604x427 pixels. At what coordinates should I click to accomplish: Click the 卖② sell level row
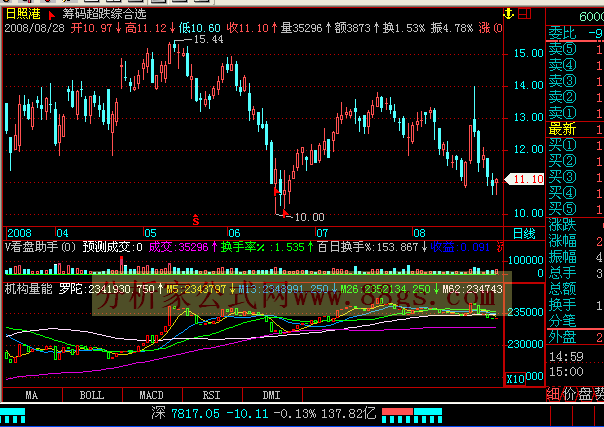tap(576, 97)
